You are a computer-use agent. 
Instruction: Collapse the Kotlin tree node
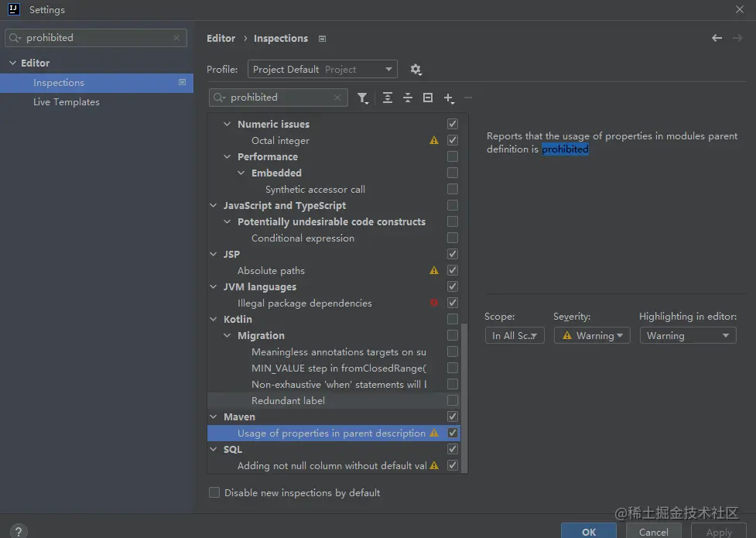pyautogui.click(x=213, y=319)
